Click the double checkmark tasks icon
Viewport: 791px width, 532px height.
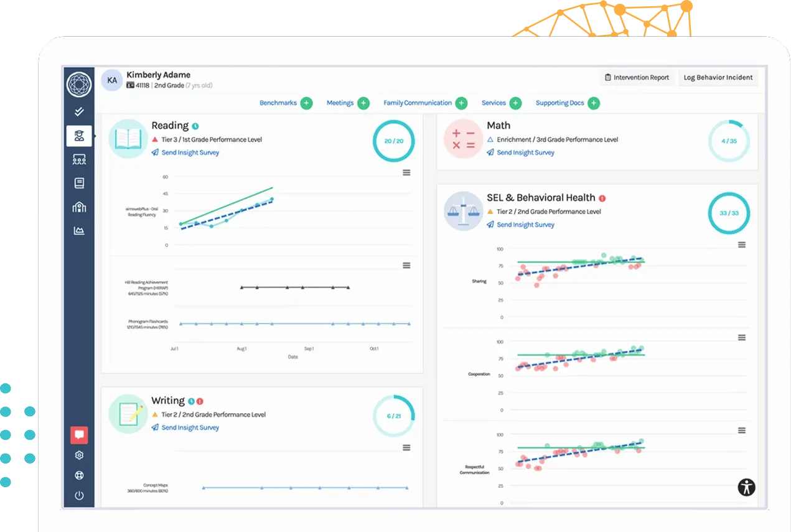78,113
